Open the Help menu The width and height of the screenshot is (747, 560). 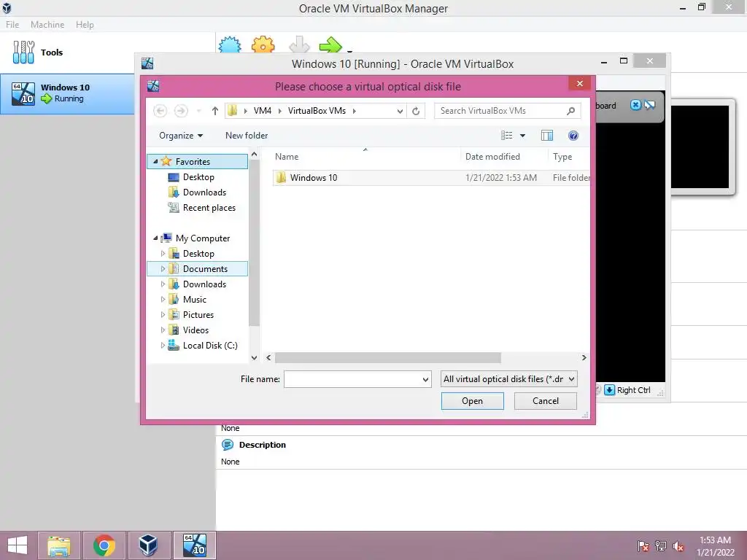click(85, 25)
